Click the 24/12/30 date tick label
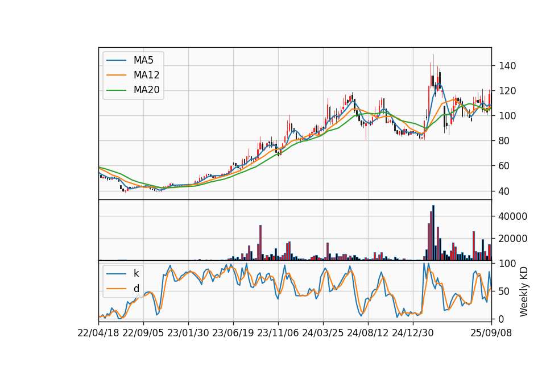 tap(413, 333)
